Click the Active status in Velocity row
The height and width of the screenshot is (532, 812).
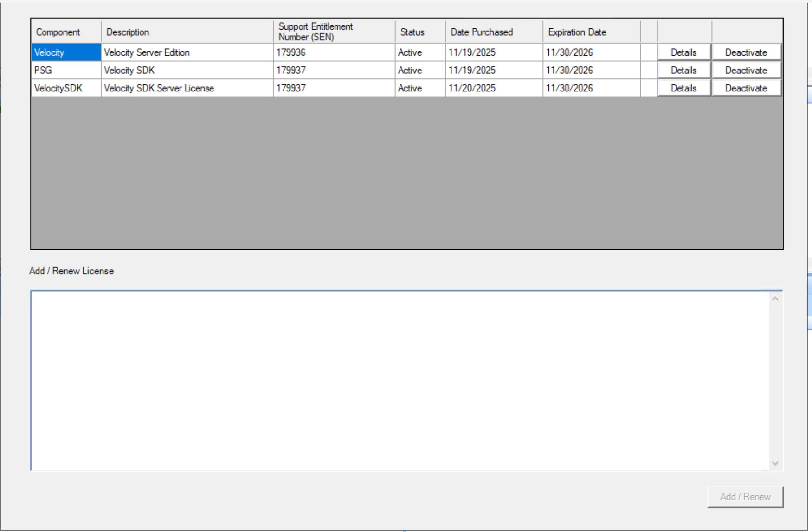pyautogui.click(x=420, y=52)
